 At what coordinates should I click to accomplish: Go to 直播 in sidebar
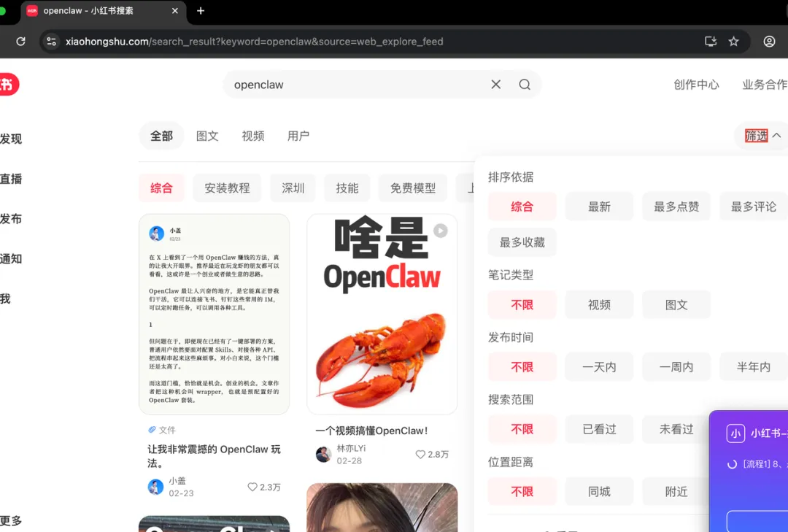pos(11,179)
